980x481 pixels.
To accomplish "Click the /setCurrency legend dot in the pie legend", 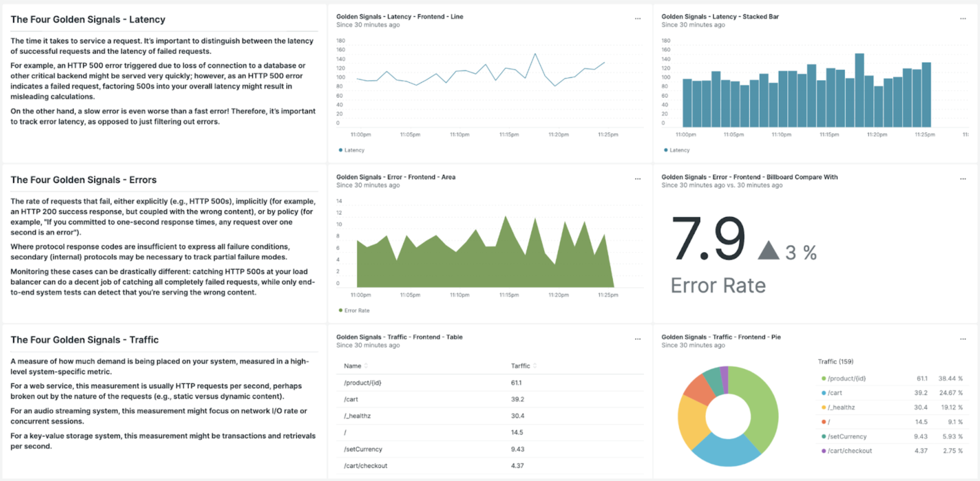I will click(823, 437).
